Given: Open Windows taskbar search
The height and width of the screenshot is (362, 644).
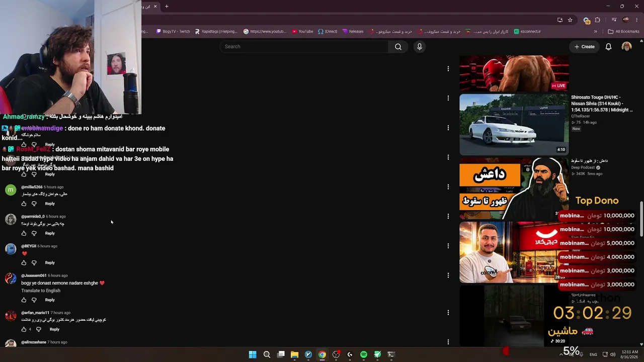Looking at the screenshot, I should (x=267, y=354).
